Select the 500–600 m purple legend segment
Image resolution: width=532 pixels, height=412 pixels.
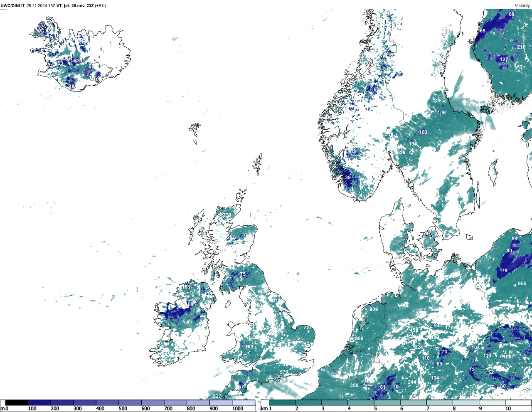[130, 403]
